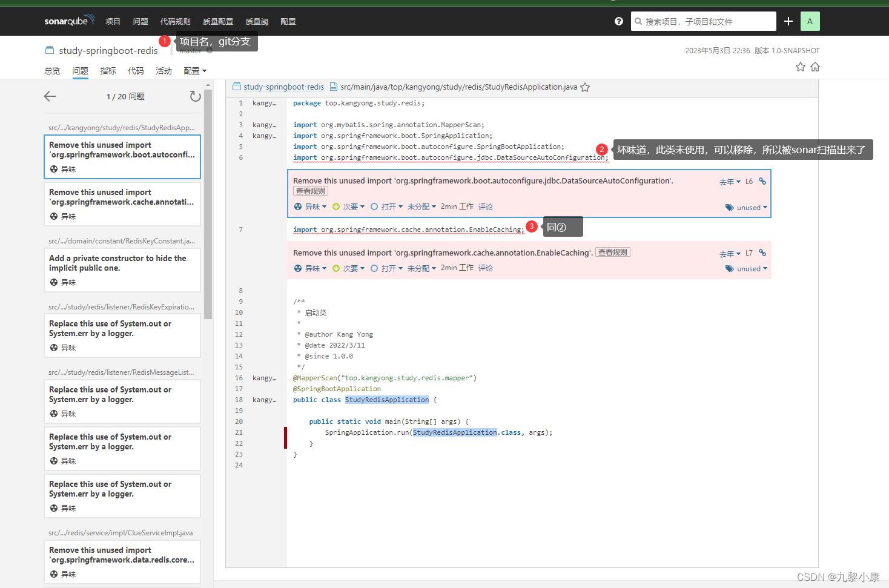889x588 pixels.
Task: Click 评论 link on L6 issue
Action: (486, 206)
